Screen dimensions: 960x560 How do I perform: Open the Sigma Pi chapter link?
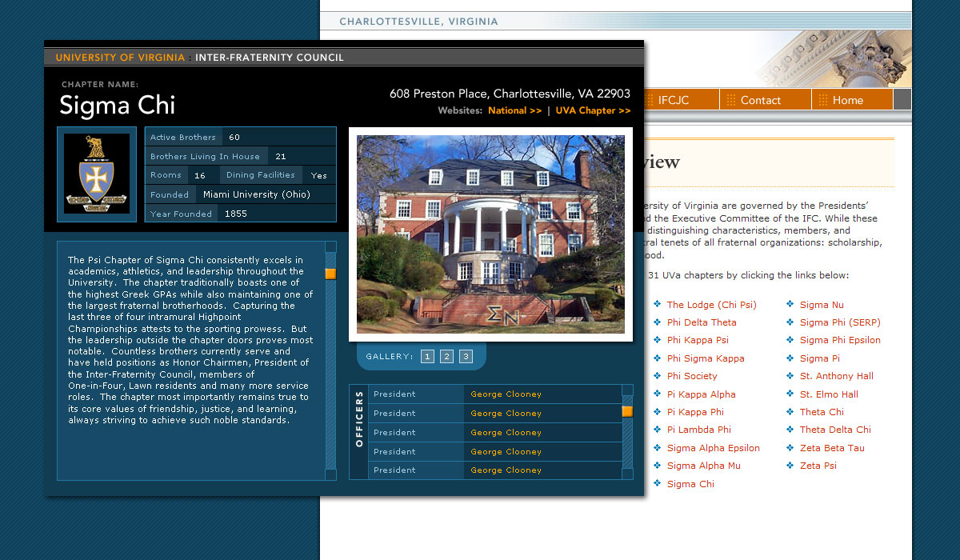click(820, 358)
